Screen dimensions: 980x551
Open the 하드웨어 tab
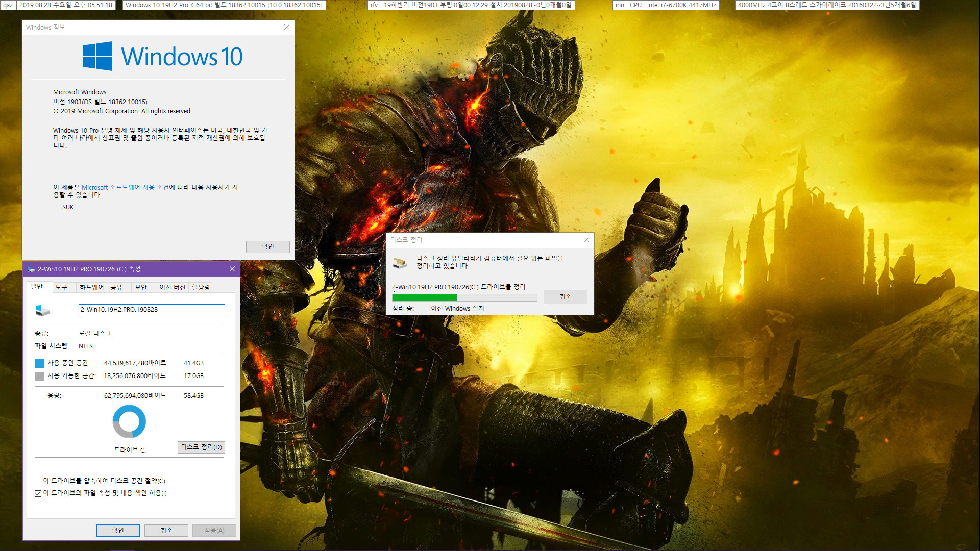click(92, 287)
